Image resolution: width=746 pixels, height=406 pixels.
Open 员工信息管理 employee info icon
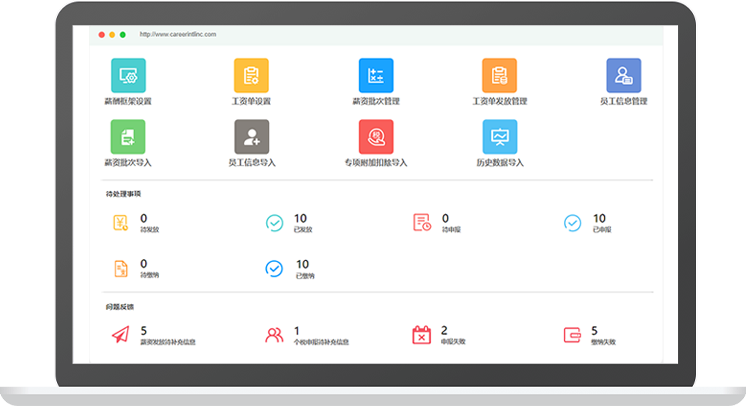623,76
